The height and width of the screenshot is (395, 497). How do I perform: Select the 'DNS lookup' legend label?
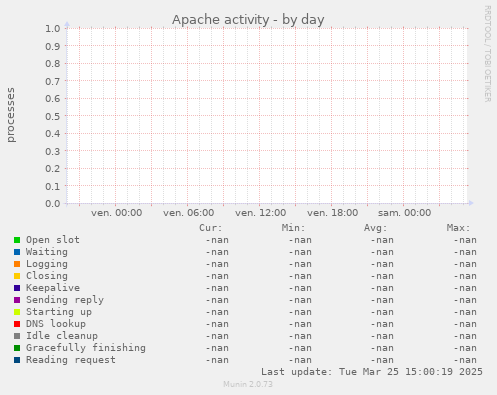[x=56, y=324]
